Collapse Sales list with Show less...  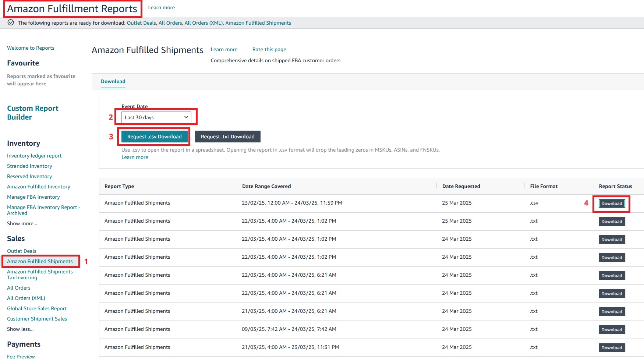click(20, 329)
